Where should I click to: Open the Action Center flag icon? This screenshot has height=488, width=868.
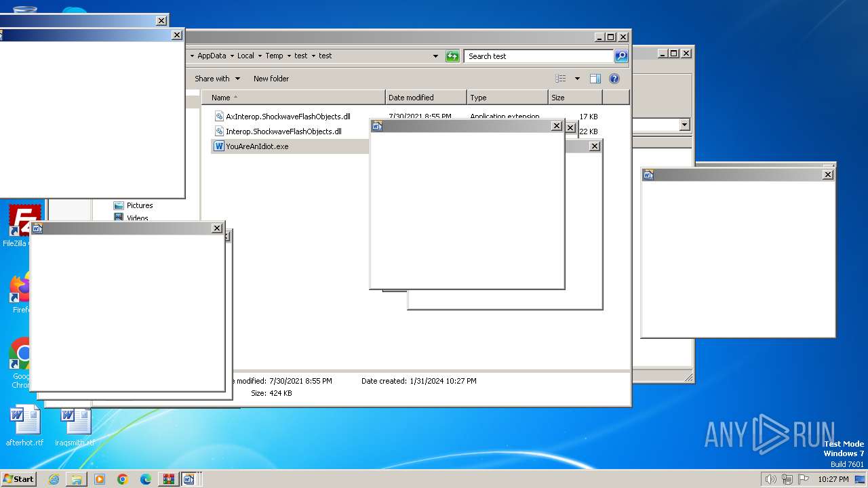click(x=804, y=479)
